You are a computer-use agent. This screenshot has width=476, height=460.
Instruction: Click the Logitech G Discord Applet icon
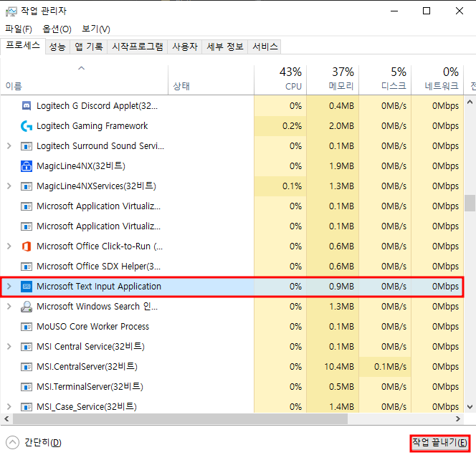point(27,105)
